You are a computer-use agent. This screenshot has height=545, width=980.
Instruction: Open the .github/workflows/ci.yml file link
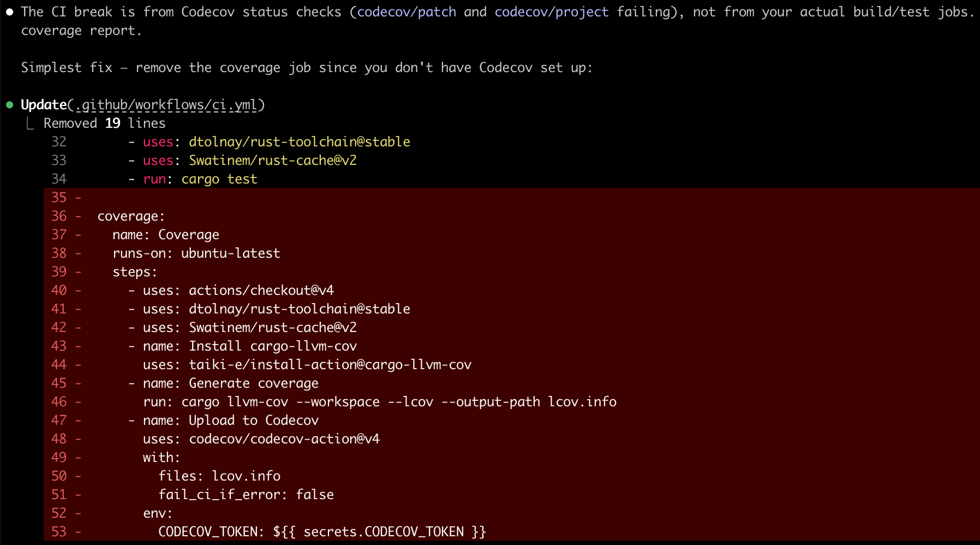click(166, 104)
